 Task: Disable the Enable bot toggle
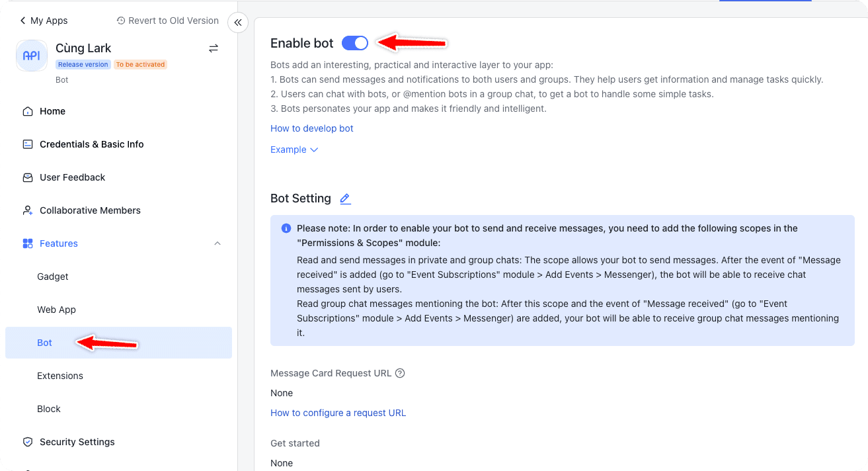[x=355, y=42]
